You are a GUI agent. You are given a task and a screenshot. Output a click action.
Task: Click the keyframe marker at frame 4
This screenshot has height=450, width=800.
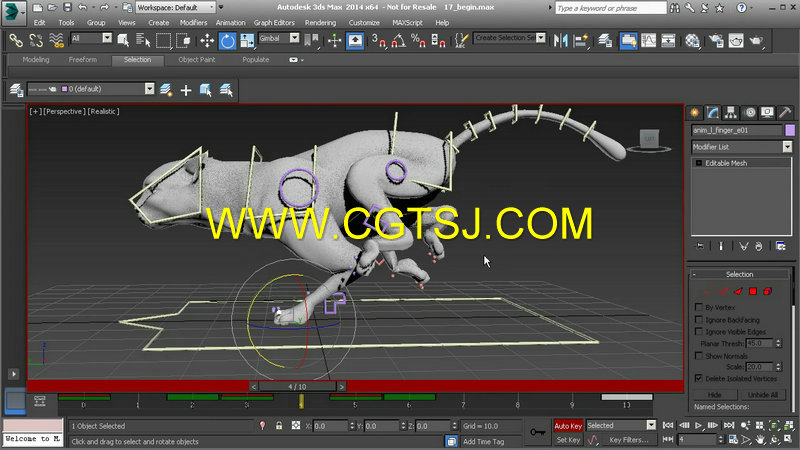click(x=302, y=401)
